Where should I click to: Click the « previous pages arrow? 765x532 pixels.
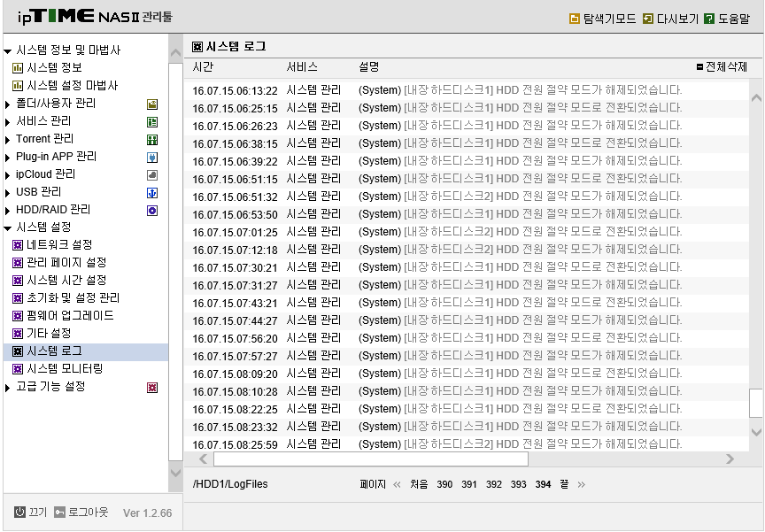(397, 485)
